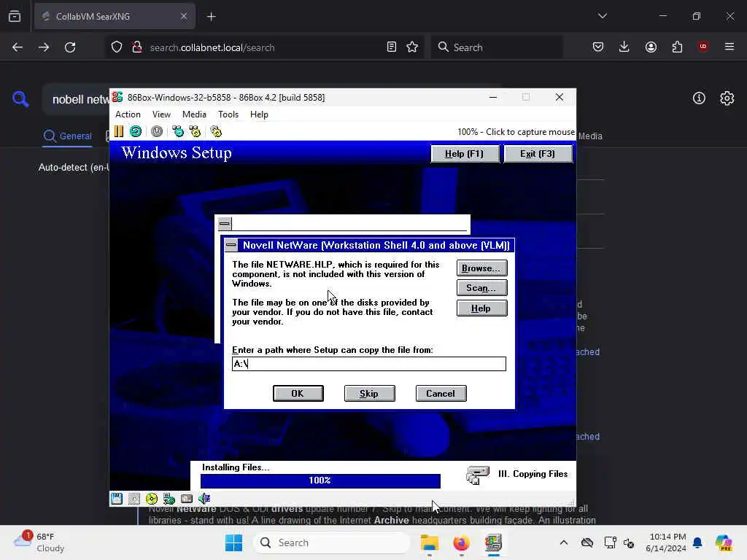Screen dimensions: 747x560
Task: Open SearXNG preferences gear icon
Action: pos(727,98)
